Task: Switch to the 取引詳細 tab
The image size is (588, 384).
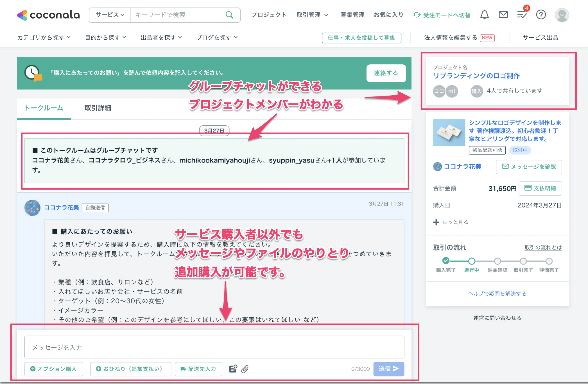Action: point(98,108)
